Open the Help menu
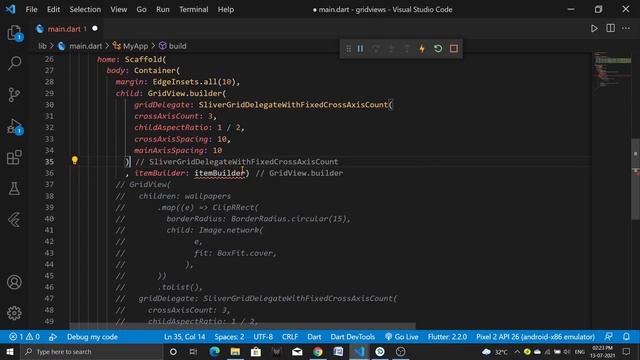The height and width of the screenshot is (360, 640). click(225, 9)
